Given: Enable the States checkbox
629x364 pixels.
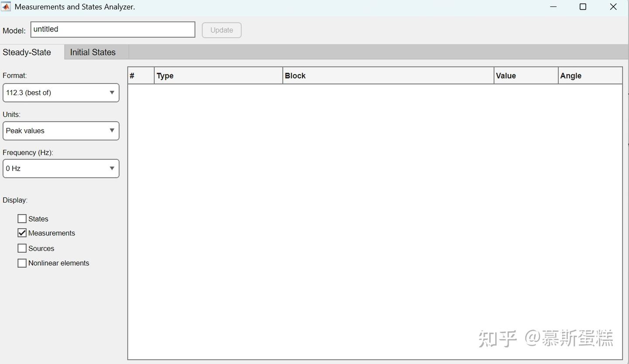Looking at the screenshot, I should 22,219.
